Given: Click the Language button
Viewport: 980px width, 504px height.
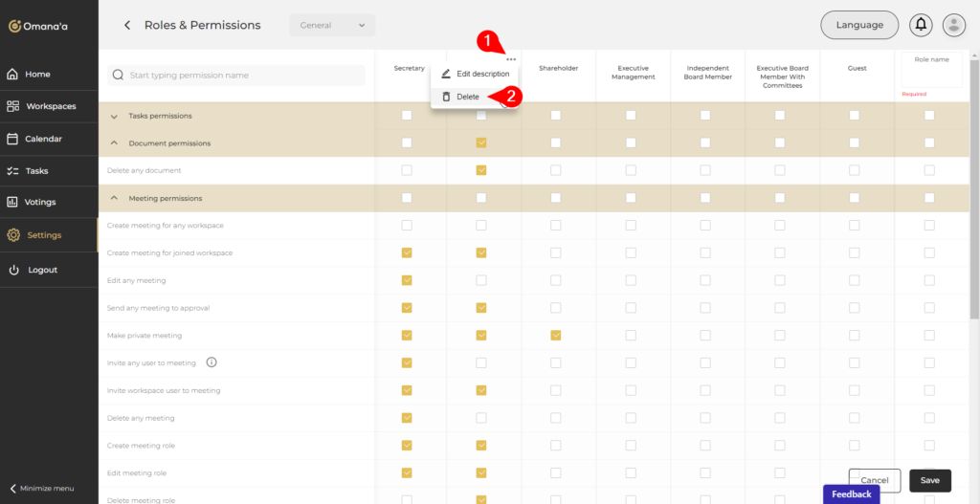Looking at the screenshot, I should (859, 25).
